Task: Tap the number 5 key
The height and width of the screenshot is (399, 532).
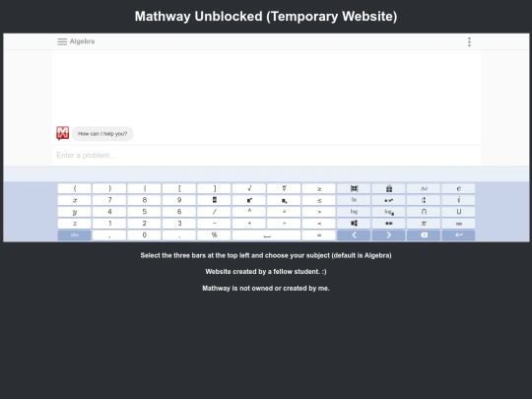Action: click(x=144, y=212)
